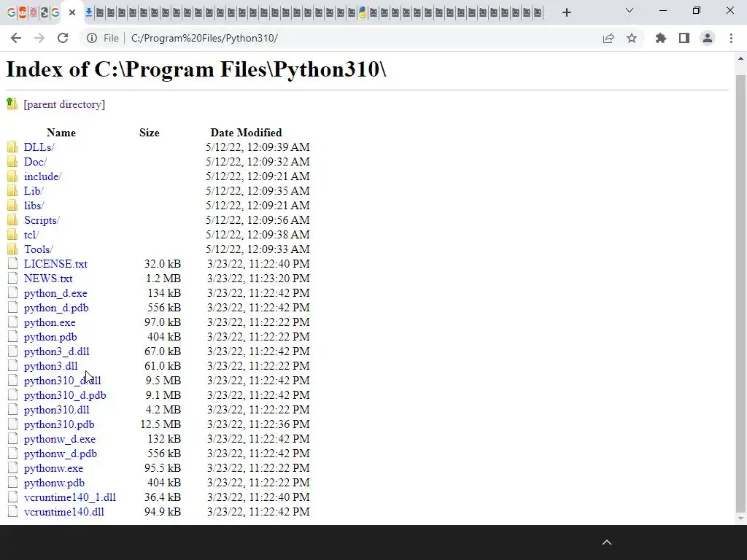Switch to the first Google tab
This screenshot has height=560, width=747.
click(12, 13)
